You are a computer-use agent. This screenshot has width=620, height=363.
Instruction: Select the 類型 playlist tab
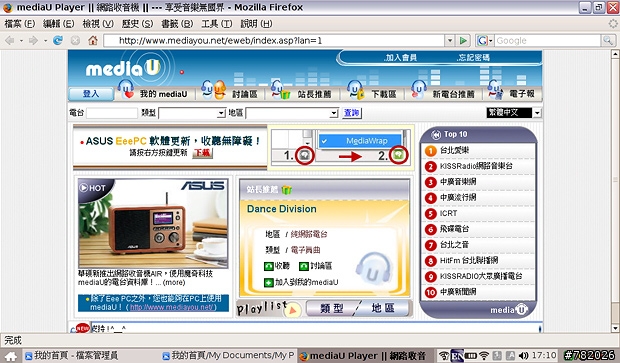[331, 308]
